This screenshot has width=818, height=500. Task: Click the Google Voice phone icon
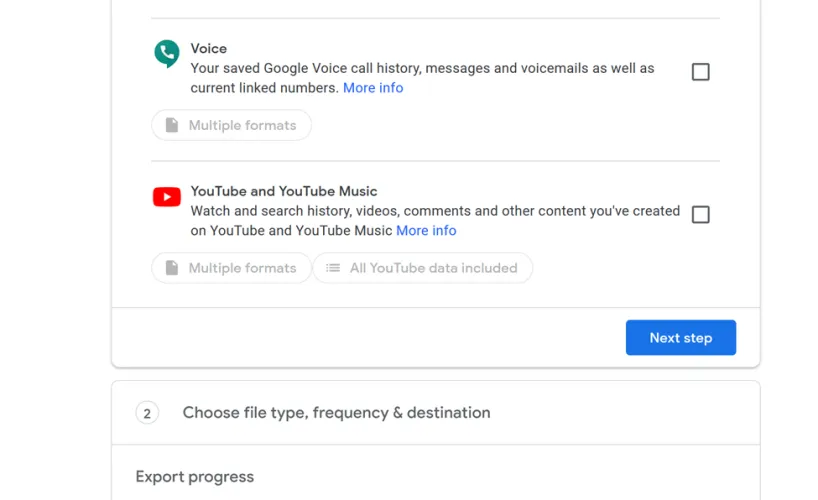tap(166, 53)
